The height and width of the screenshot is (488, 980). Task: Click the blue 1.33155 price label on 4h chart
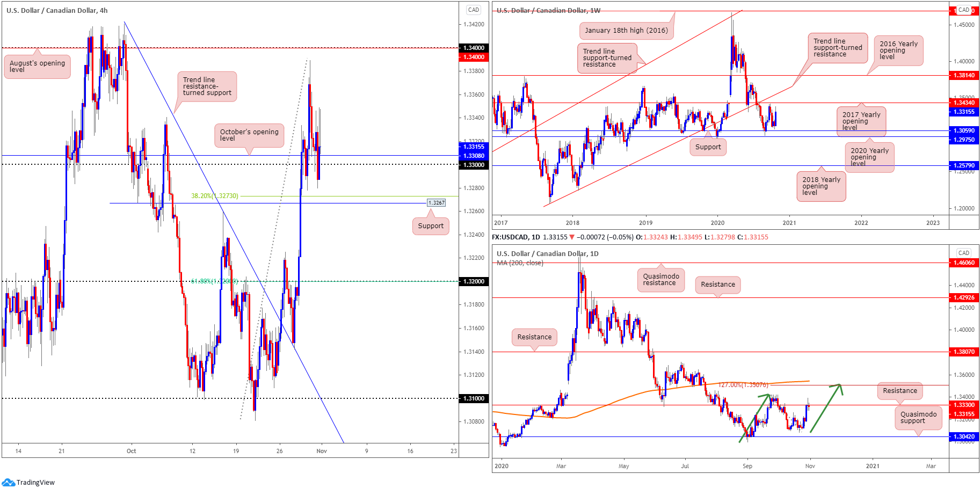pyautogui.click(x=474, y=147)
